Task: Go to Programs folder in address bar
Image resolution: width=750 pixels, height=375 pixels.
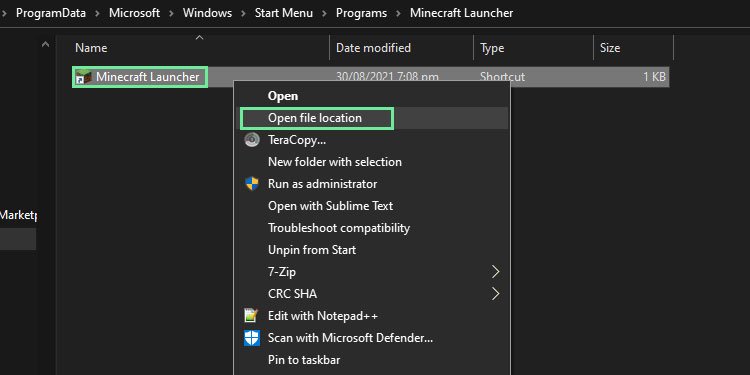Action: point(362,13)
